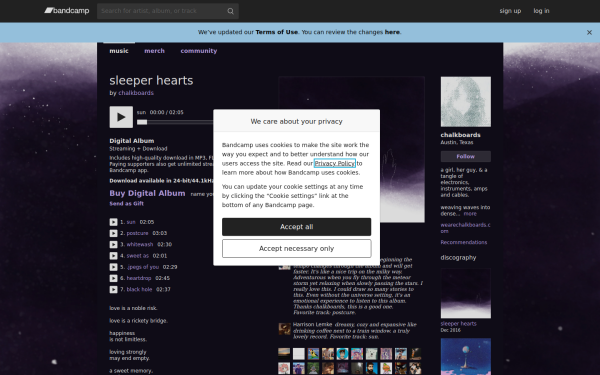The width and height of the screenshot is (600, 375).
Task: Open the track title link 'postcure'
Action: point(137,233)
